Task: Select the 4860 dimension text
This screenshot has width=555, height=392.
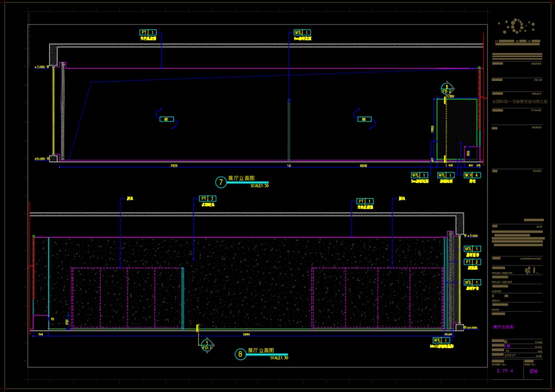Action: (x=363, y=165)
